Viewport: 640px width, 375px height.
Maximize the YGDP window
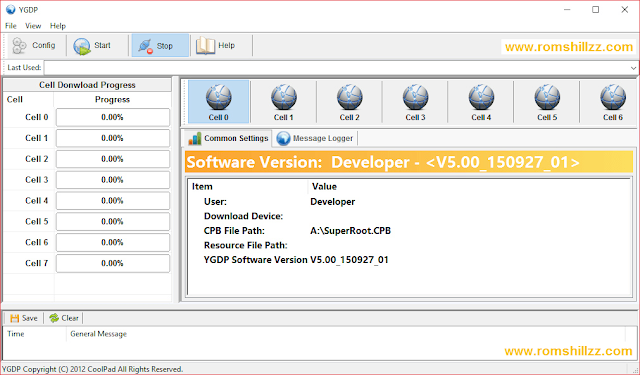(x=596, y=9)
